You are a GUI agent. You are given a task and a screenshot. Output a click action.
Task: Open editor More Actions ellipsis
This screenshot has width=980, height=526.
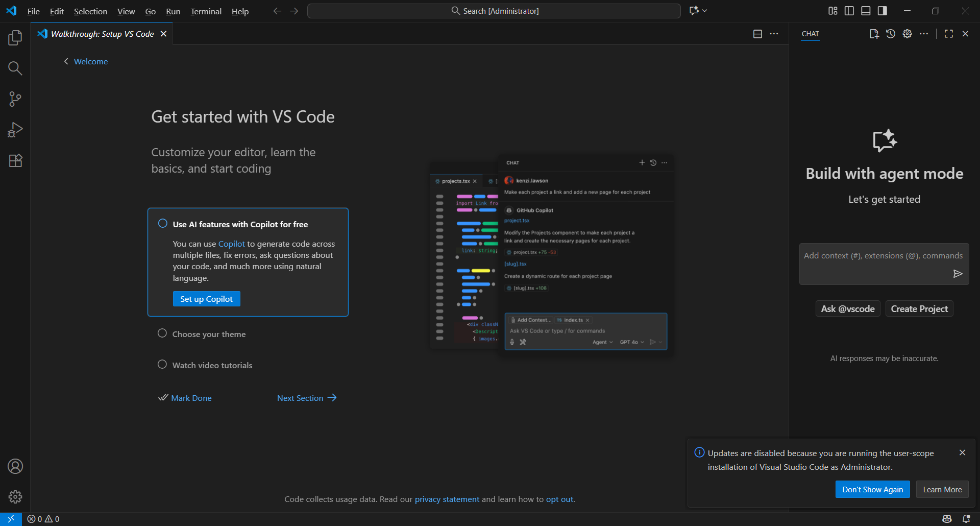click(x=774, y=34)
